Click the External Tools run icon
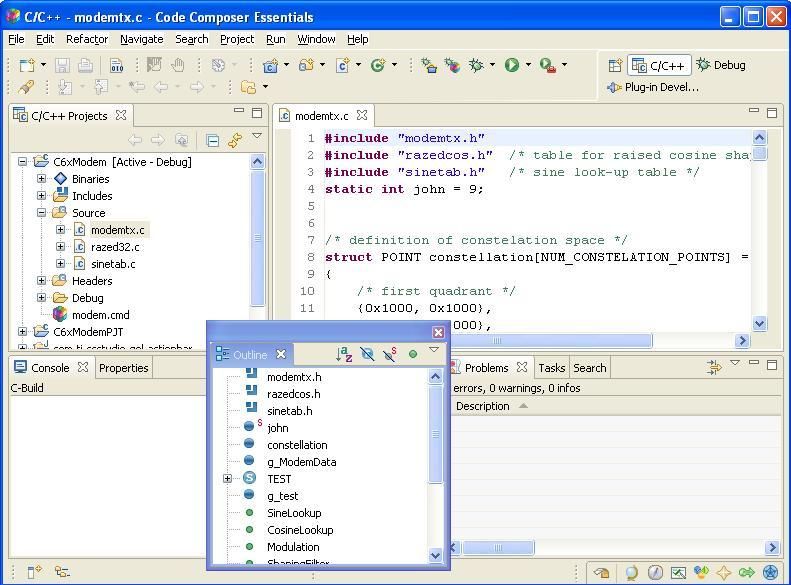Screen dimensions: 791x585 tap(547, 66)
